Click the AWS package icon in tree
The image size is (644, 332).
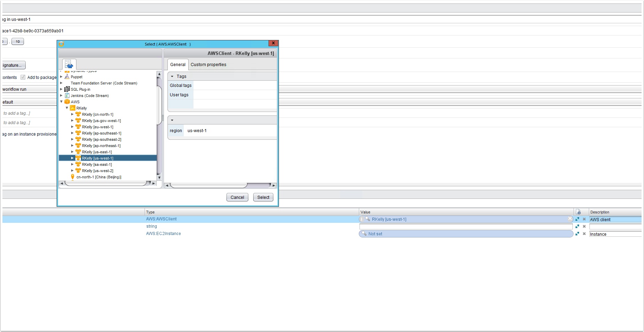click(x=67, y=102)
